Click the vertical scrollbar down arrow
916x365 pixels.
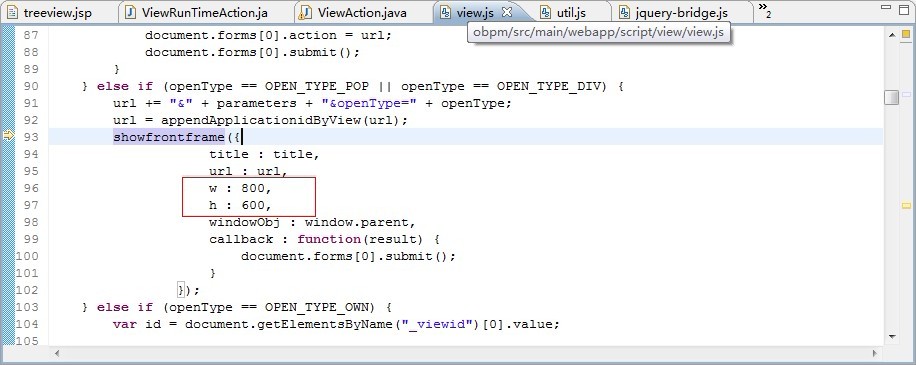tap(891, 336)
